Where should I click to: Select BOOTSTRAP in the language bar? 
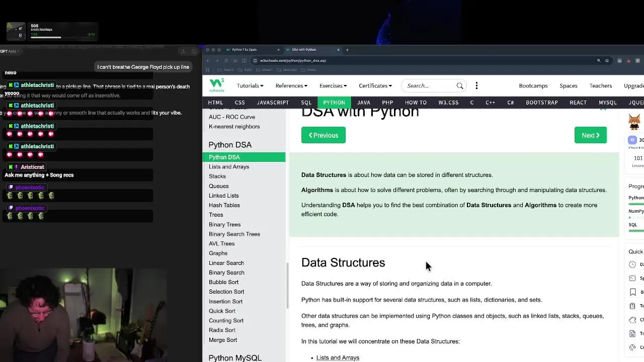coord(542,103)
